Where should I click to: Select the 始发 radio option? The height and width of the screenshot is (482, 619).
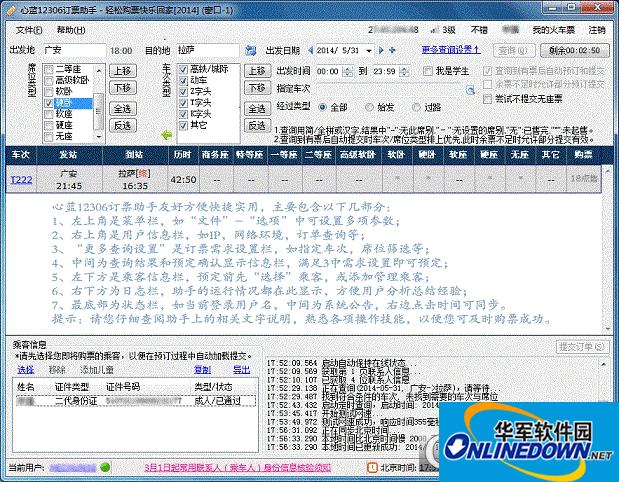pos(369,107)
